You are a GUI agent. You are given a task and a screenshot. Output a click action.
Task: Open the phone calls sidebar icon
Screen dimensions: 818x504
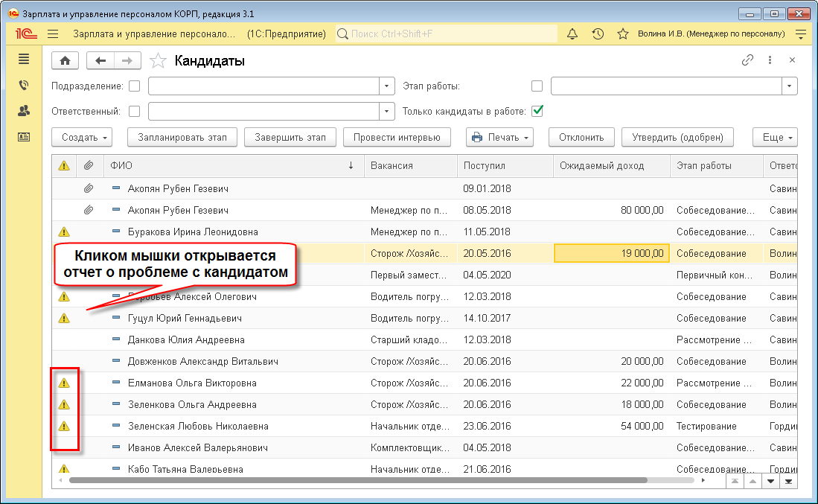[24, 86]
